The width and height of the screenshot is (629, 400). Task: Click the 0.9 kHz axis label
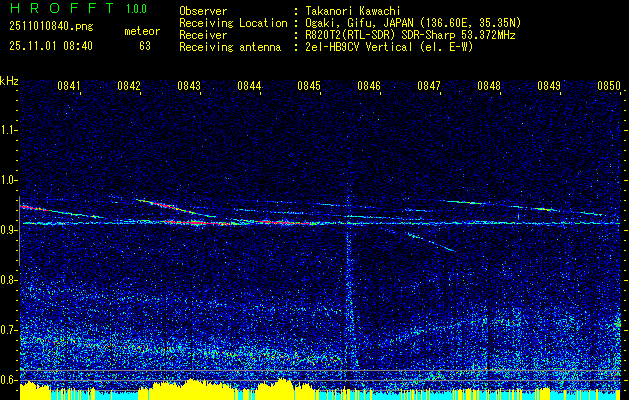[8, 230]
